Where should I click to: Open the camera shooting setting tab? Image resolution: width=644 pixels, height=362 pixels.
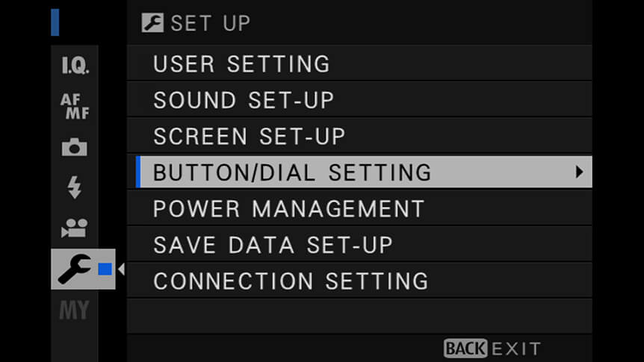[74, 147]
